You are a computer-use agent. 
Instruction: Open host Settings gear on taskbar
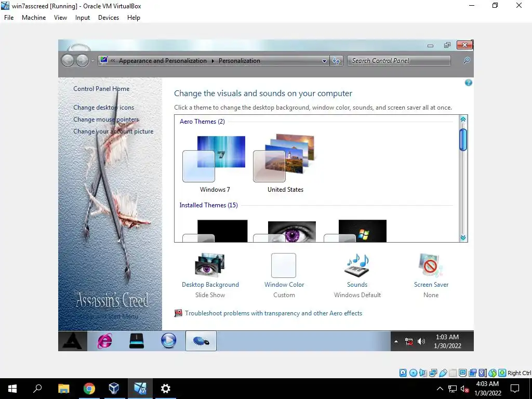point(166,389)
